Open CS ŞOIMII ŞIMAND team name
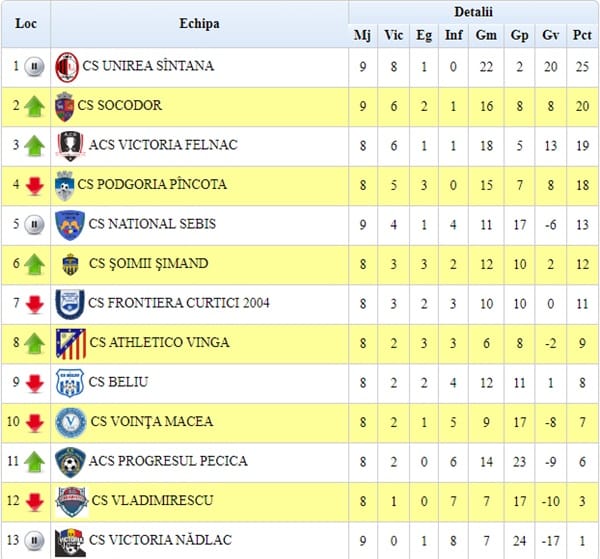 click(148, 264)
